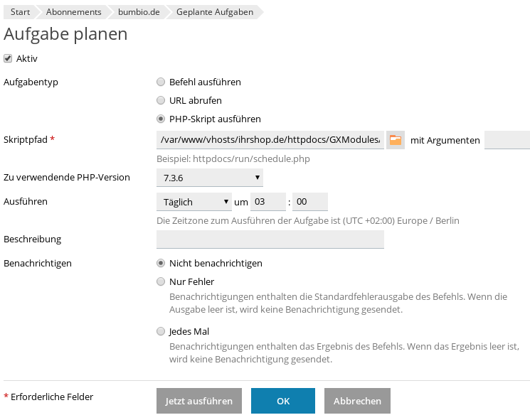Viewport: 530px width, 420px height.
Task: Go to the Start breadcrumb
Action: coord(20,12)
